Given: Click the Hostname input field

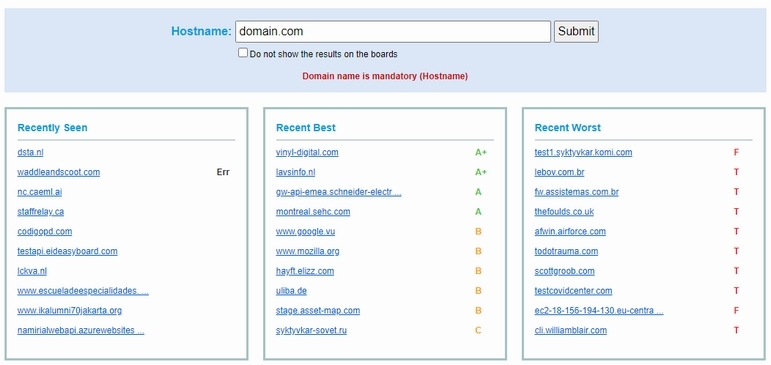Looking at the screenshot, I should [393, 31].
